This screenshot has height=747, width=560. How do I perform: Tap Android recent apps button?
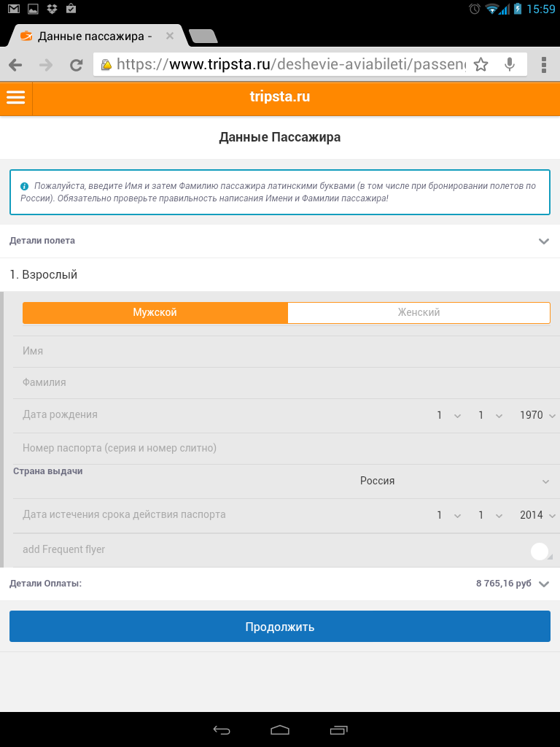(338, 729)
